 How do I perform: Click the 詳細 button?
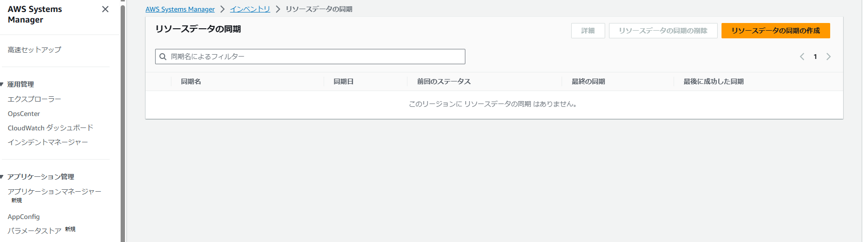(x=588, y=31)
